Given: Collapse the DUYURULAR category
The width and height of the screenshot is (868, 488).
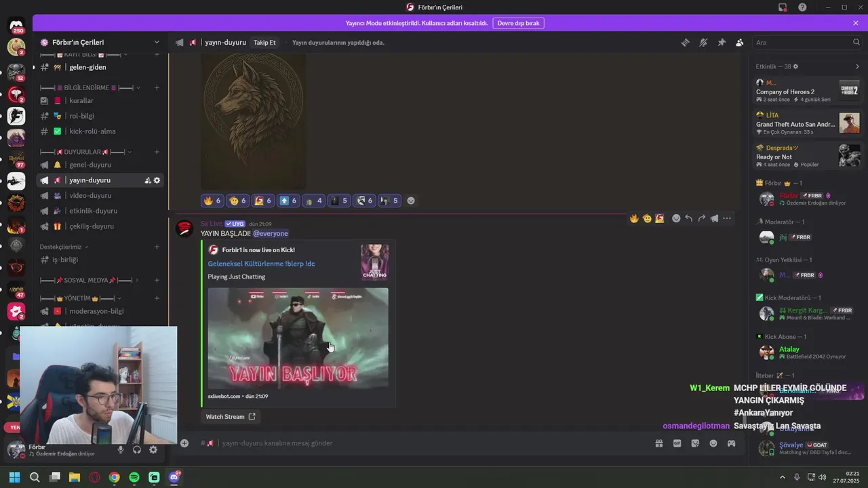Looking at the screenshot, I should click(85, 152).
